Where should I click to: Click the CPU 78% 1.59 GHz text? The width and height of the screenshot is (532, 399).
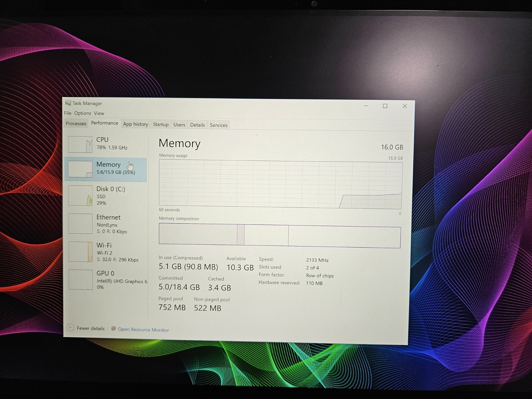[112, 148]
